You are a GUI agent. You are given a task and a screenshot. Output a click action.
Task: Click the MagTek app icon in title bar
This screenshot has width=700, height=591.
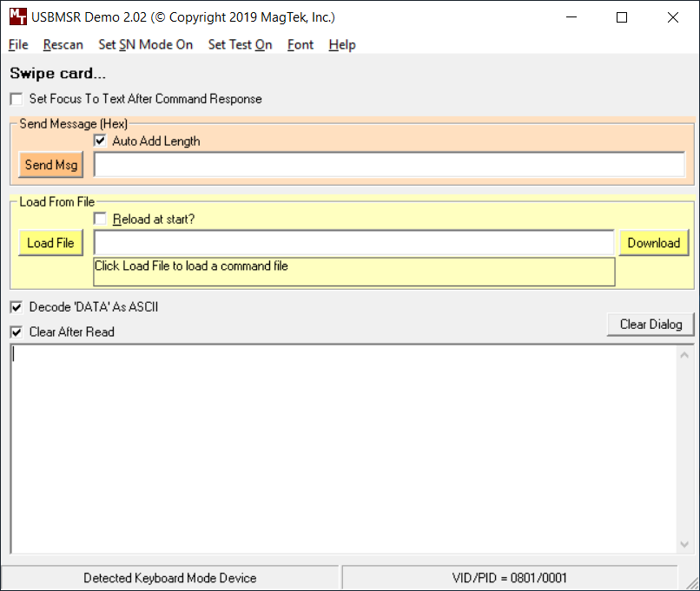click(18, 17)
